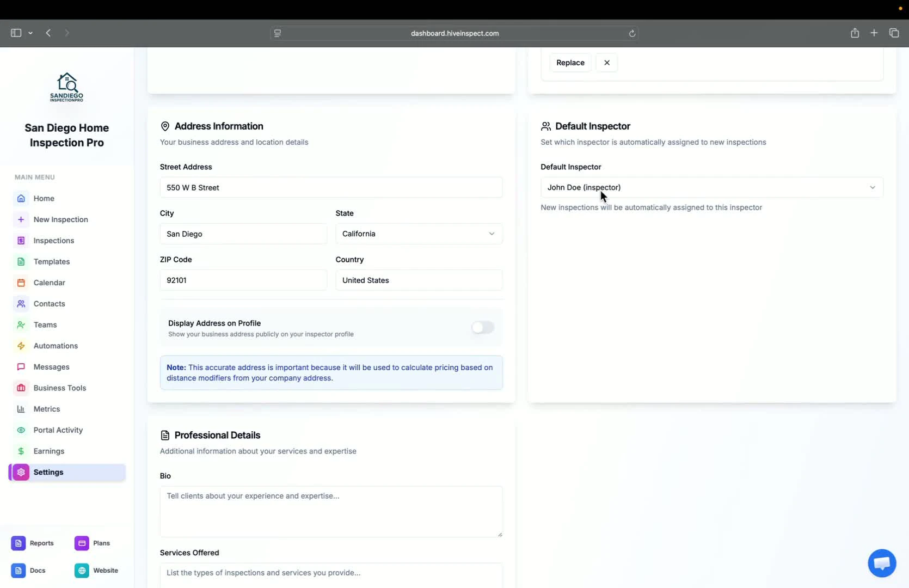Open the Inspections section
Screen dimensions: 909x588
(x=53, y=240)
